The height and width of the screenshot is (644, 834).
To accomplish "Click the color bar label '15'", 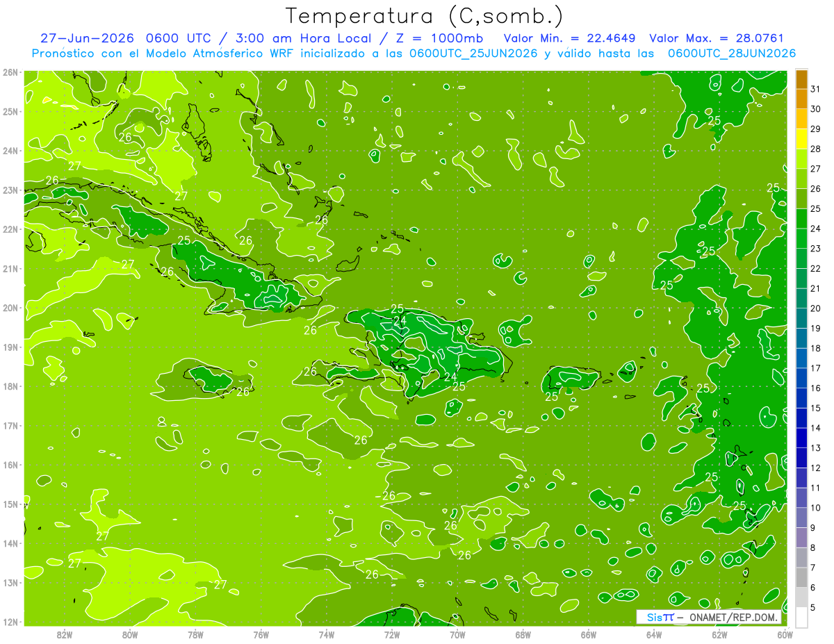I will (815, 408).
